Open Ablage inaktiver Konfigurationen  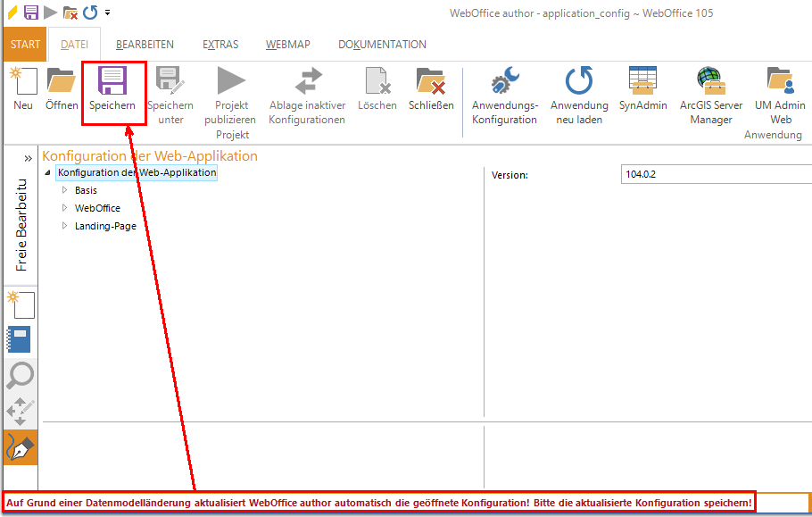[308, 81]
